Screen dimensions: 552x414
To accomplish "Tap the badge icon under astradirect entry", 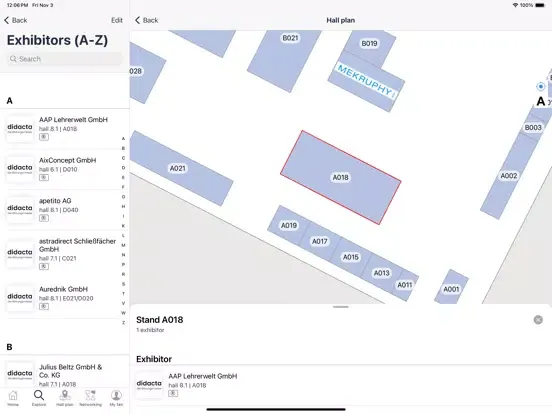I will coord(44,266).
